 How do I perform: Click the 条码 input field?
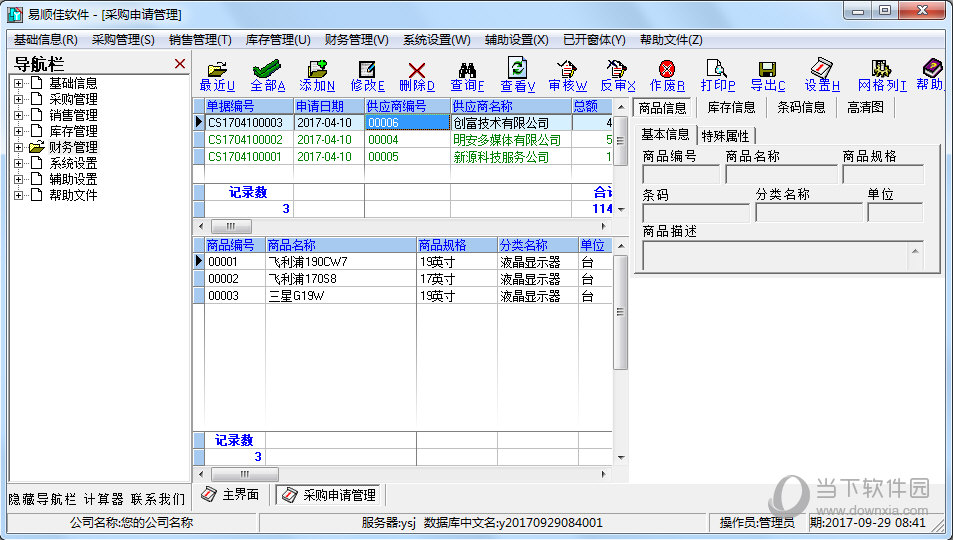tap(696, 213)
